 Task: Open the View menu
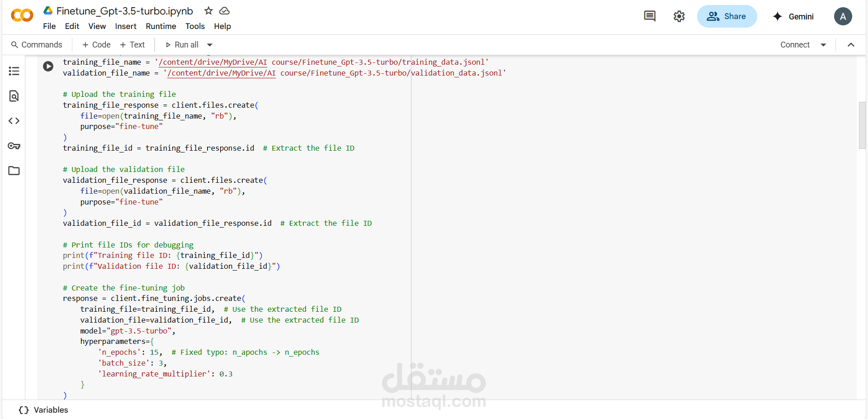tap(97, 26)
